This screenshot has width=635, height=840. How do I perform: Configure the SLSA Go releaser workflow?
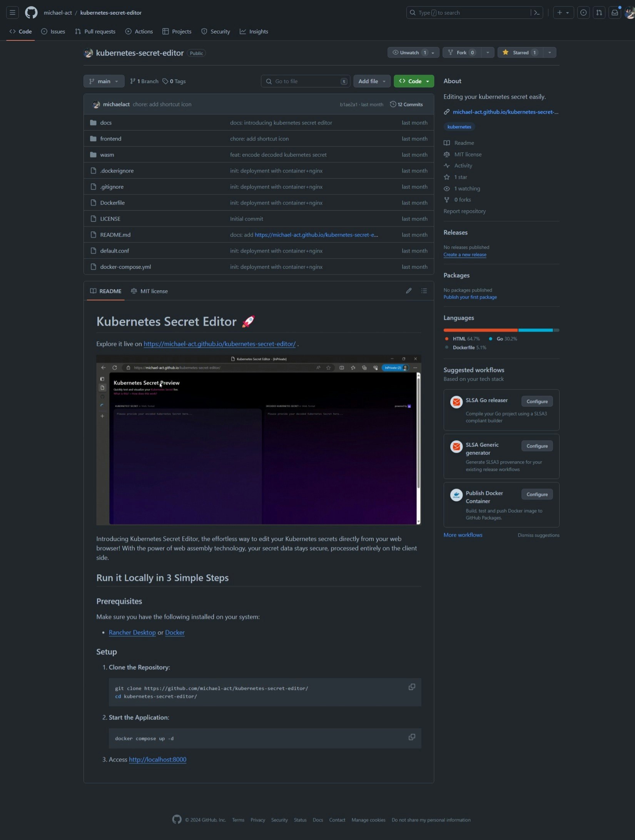(x=537, y=402)
